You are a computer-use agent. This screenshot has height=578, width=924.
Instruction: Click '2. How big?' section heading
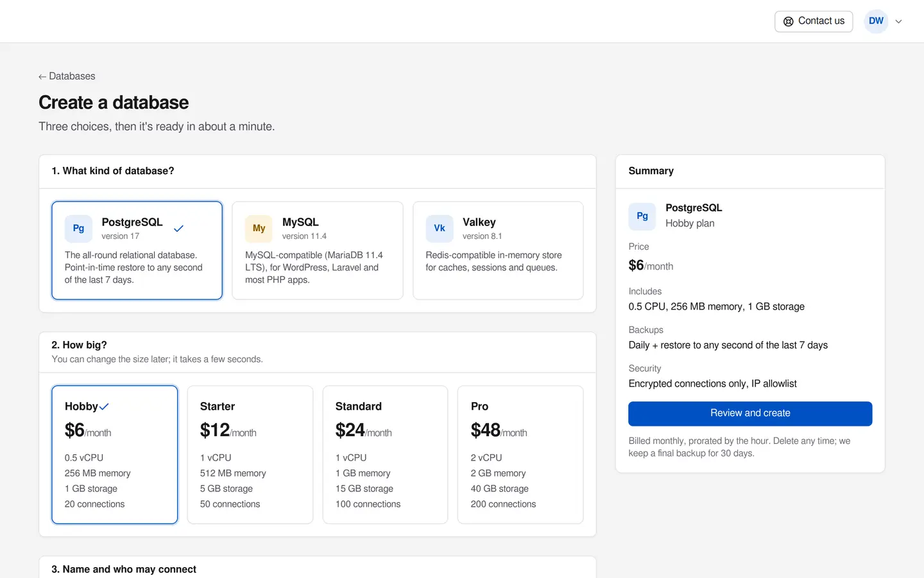pos(80,345)
